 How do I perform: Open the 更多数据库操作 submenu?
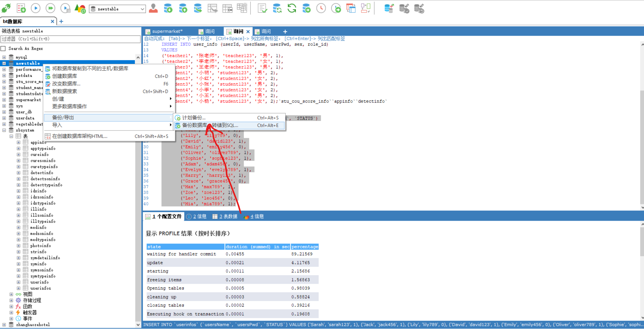pos(109,107)
